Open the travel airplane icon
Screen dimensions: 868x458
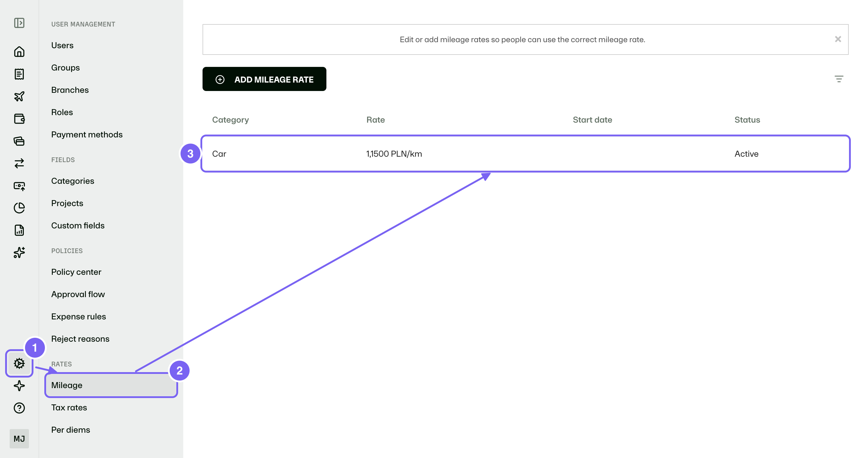[19, 96]
